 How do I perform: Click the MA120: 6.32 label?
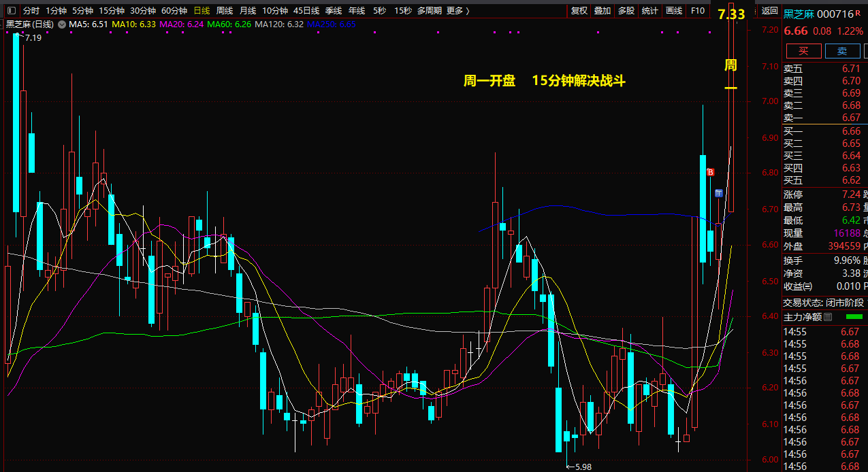coord(279,24)
